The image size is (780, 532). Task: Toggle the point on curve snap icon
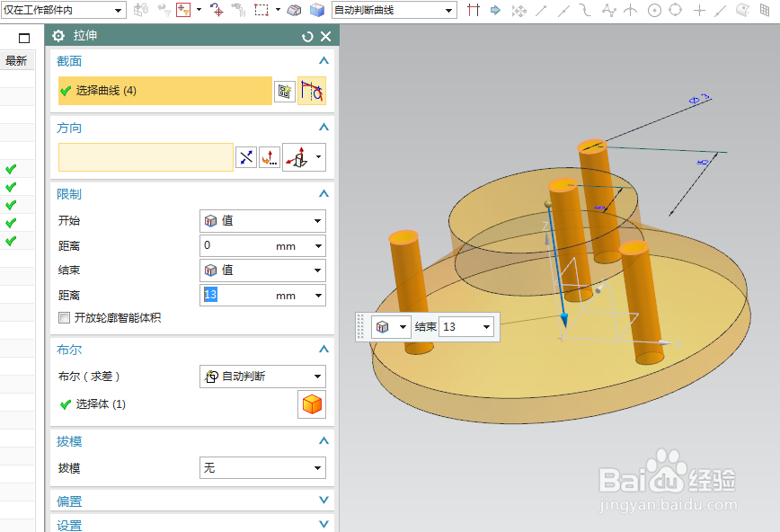721,10
